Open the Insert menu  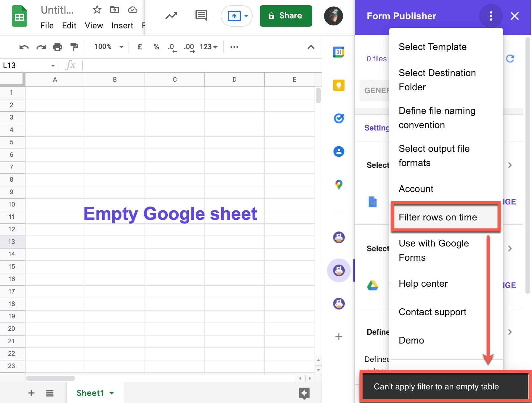click(x=122, y=26)
